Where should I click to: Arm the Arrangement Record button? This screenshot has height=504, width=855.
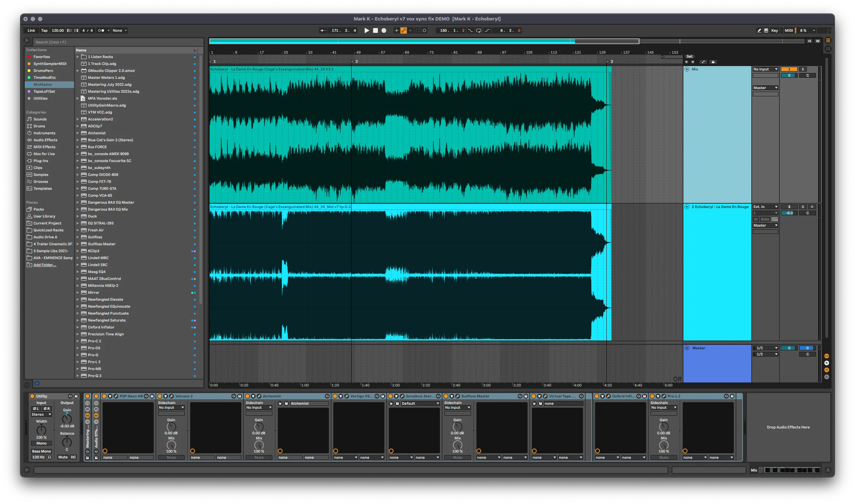click(384, 31)
